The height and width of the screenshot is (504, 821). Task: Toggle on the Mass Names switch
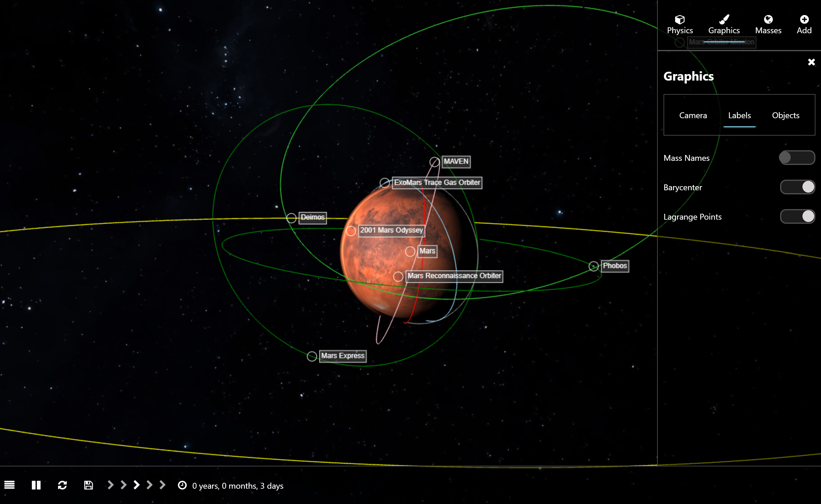[x=797, y=158]
